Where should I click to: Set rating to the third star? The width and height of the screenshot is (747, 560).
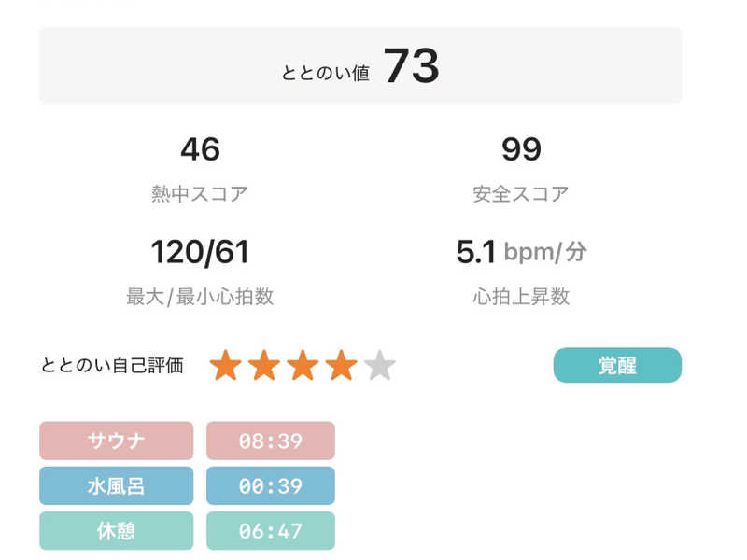coord(303,365)
